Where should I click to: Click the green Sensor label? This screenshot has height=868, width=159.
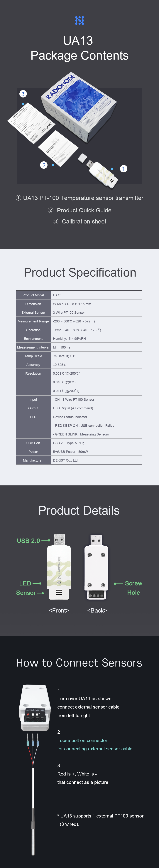click(26, 592)
